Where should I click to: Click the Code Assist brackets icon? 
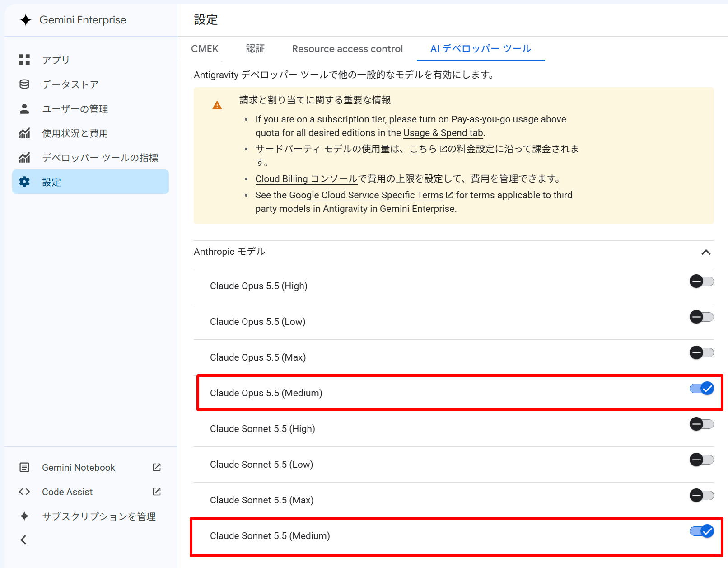click(x=24, y=492)
